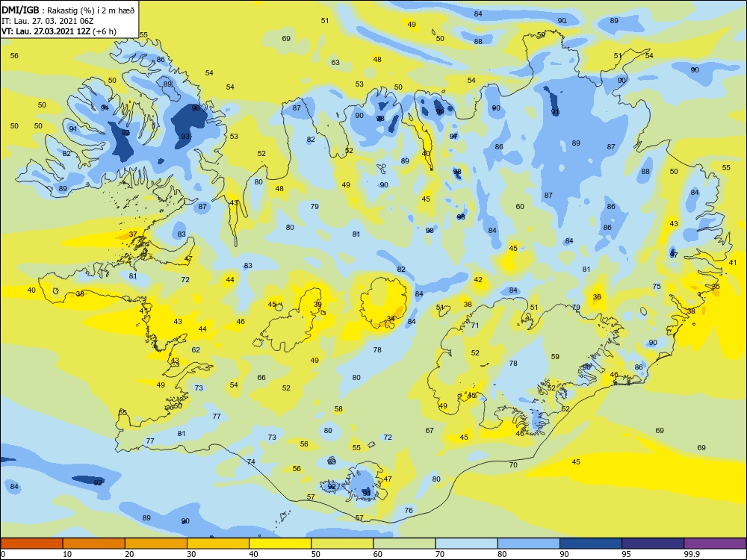Select the 10–20 orange legend color block
This screenshot has height=560, width=747.
click(x=94, y=544)
